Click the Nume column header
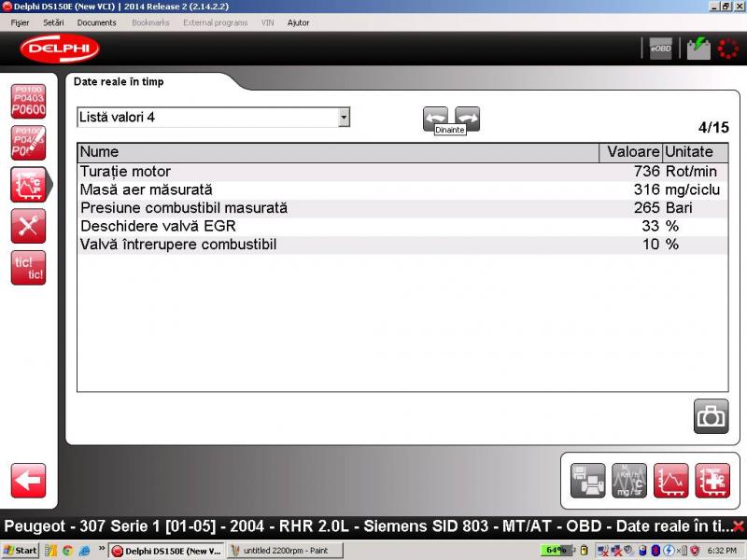This screenshot has height=560, width=747. pos(338,152)
